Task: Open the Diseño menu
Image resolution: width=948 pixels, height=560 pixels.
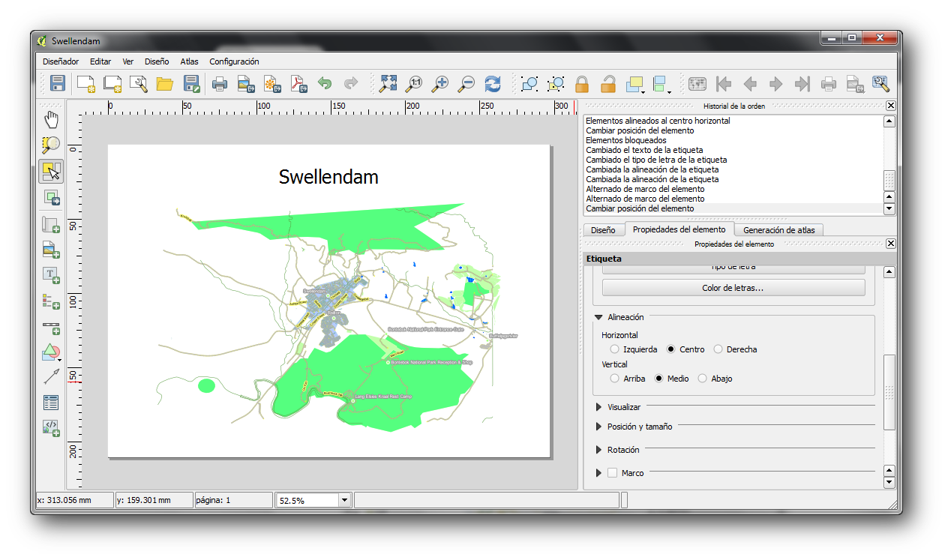Action: 157,61
